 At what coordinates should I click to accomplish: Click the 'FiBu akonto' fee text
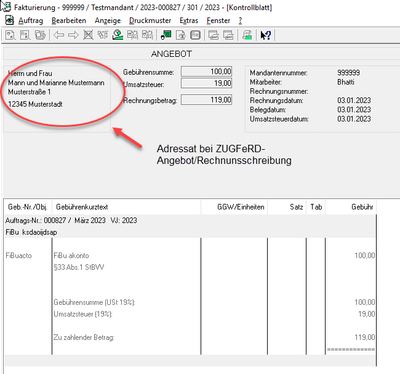pyautogui.click(x=71, y=256)
